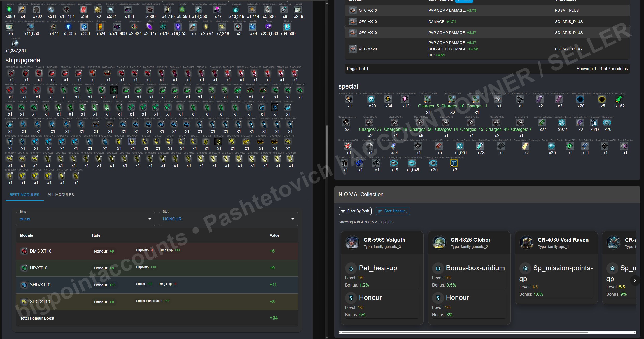Viewport: 644px width, 339px height.
Task: Click the N.O.V.A. Collection heading
Action: [x=361, y=194]
